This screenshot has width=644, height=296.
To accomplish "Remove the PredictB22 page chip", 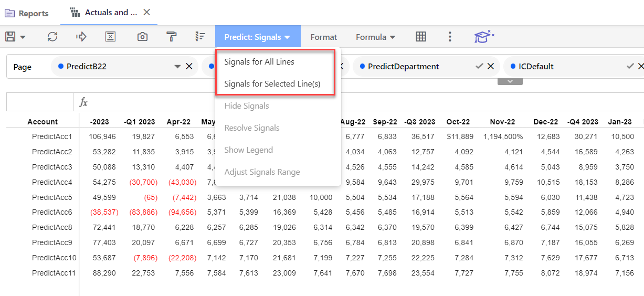I will pos(189,66).
